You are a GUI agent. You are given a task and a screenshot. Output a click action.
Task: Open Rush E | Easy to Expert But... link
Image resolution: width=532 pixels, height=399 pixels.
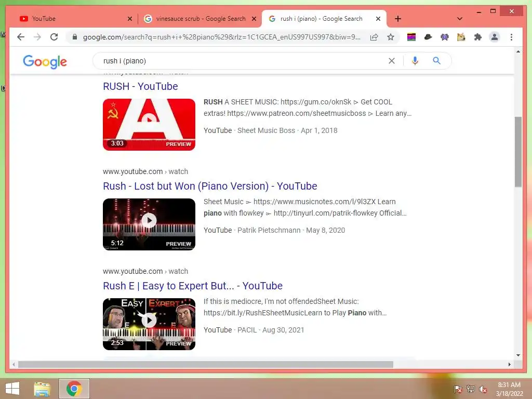pyautogui.click(x=193, y=286)
